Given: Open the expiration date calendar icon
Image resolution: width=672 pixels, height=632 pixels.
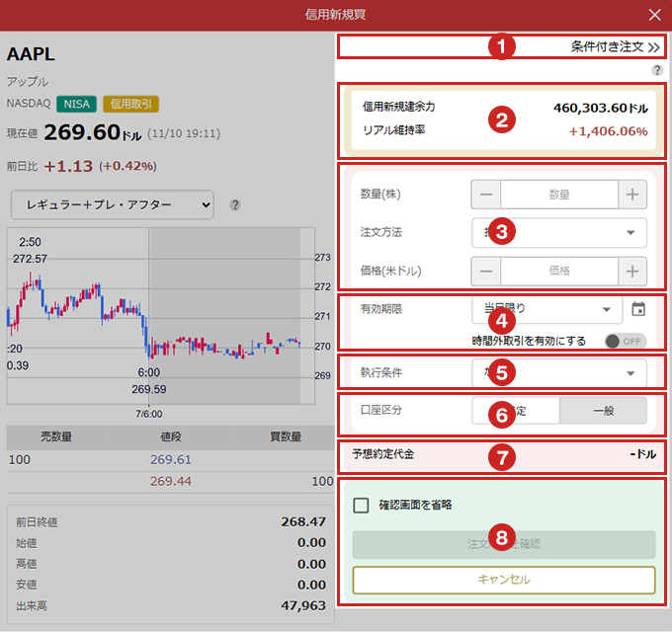Looking at the screenshot, I should tap(638, 309).
